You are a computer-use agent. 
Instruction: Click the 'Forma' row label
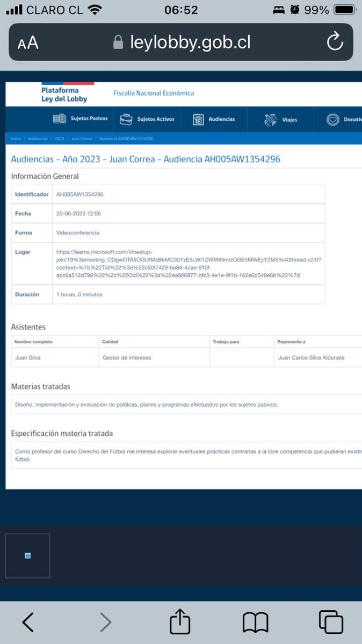point(24,233)
